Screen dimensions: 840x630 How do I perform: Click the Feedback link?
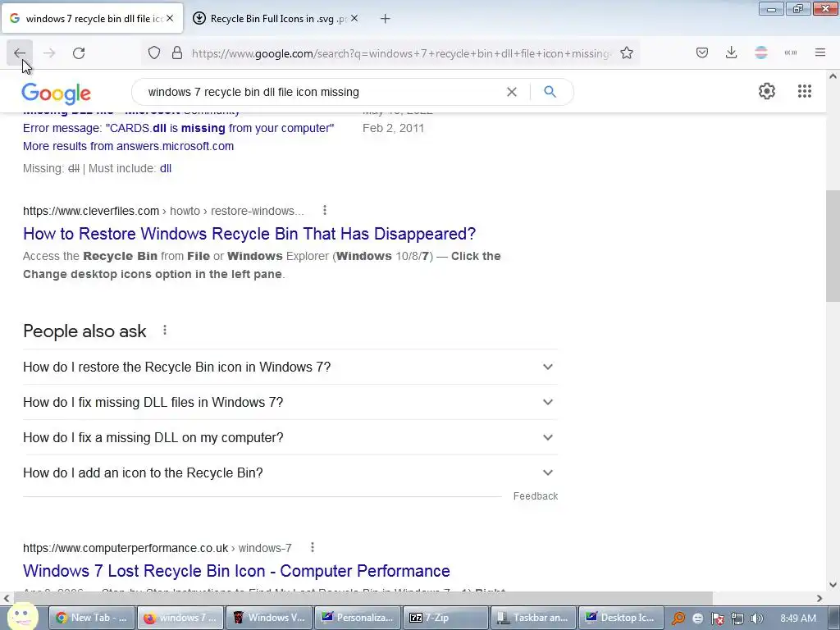535,496
